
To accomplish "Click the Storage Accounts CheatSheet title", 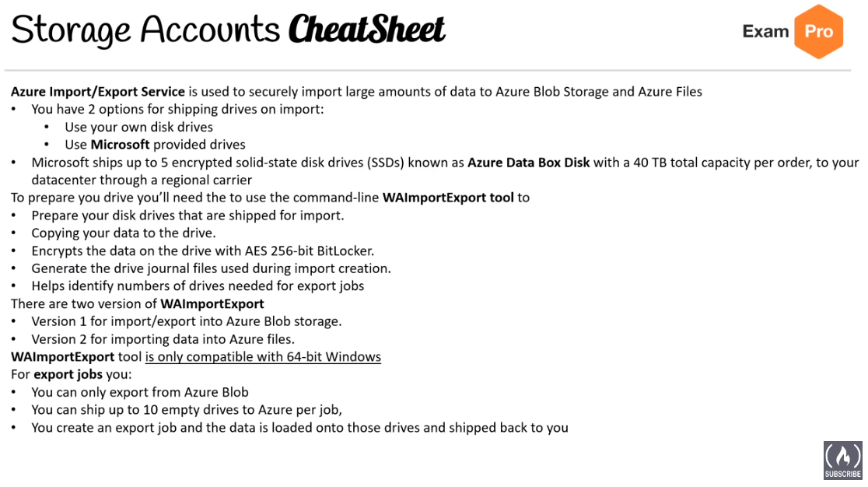I will (x=228, y=30).
